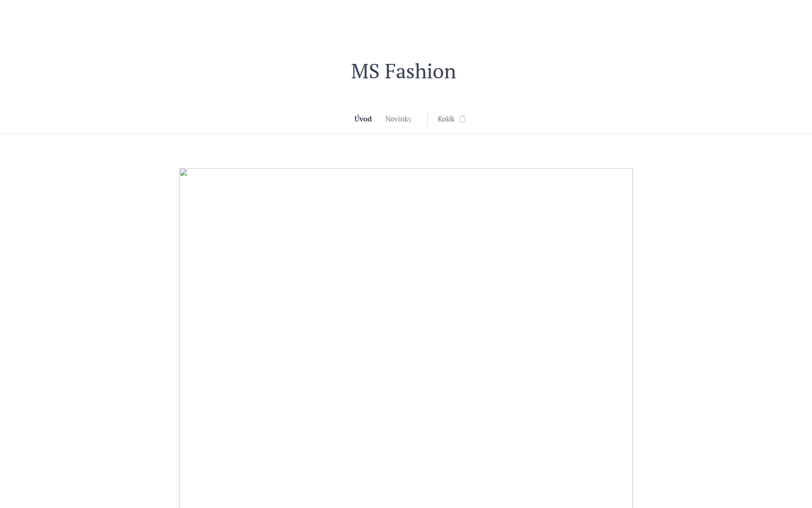Open the MS Fashion homepage title link
The width and height of the screenshot is (812, 508).
point(403,71)
